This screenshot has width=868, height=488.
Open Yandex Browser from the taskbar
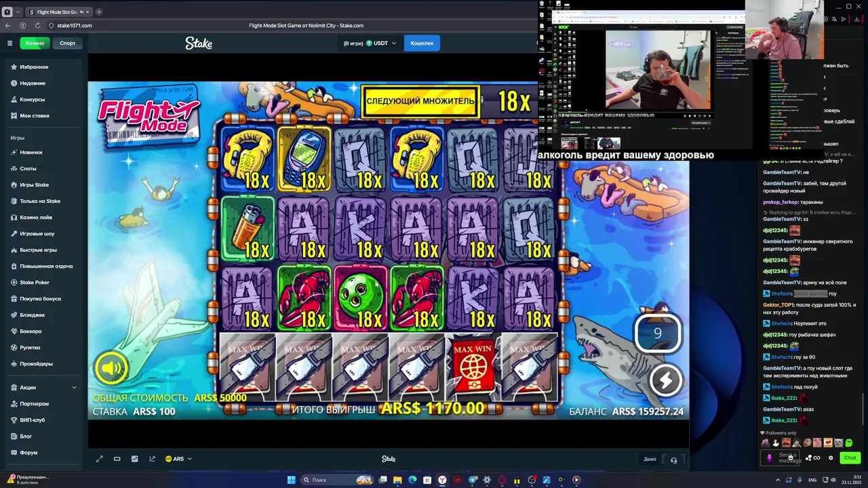pos(442,480)
